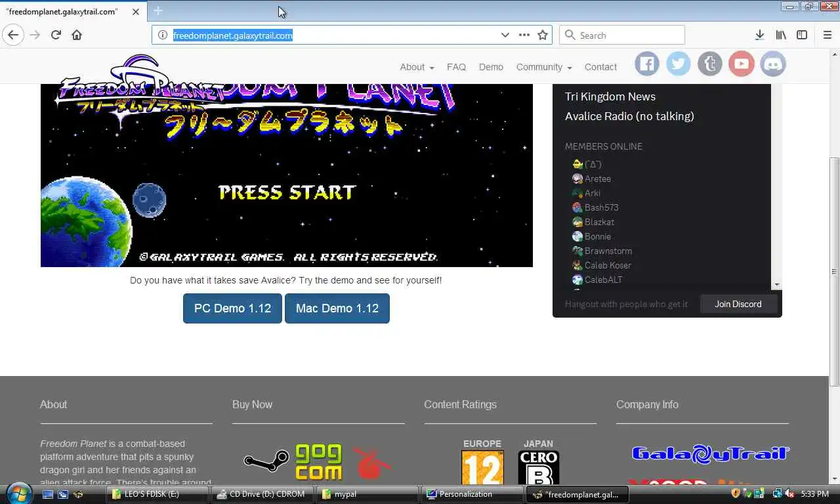840x504 pixels.
Task: Show site information icon in address bar
Action: (x=163, y=35)
